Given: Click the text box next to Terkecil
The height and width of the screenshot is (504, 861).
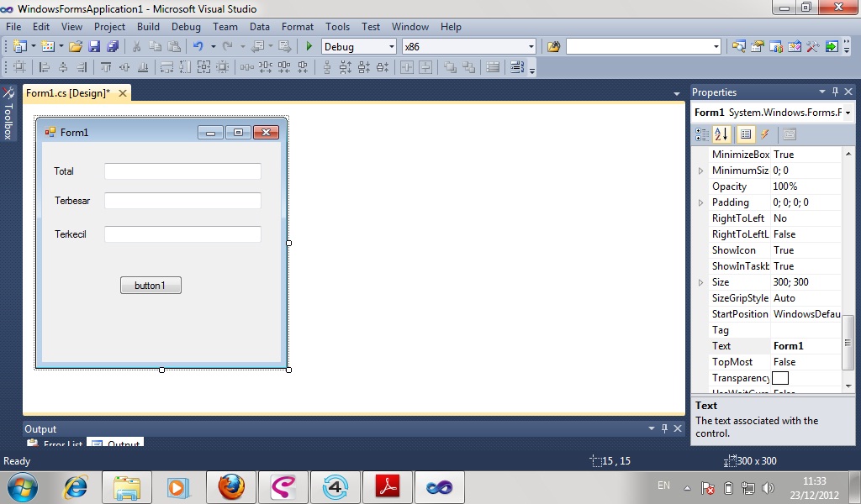Looking at the screenshot, I should 182,234.
